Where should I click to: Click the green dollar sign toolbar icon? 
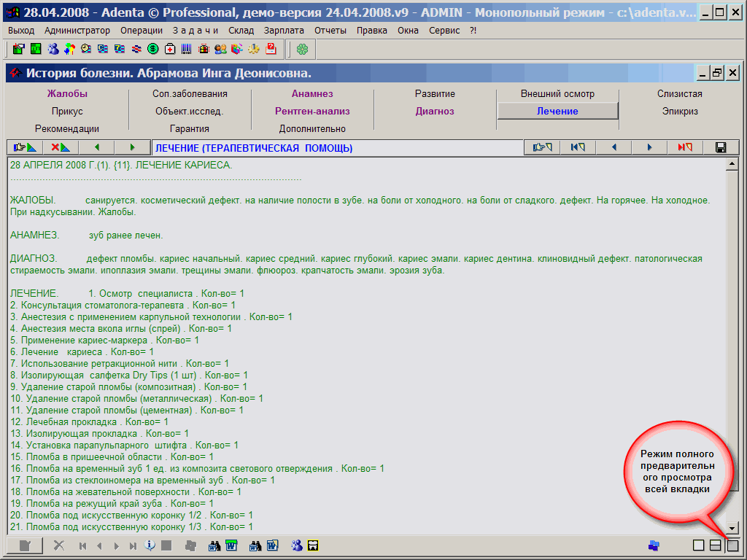(x=153, y=49)
